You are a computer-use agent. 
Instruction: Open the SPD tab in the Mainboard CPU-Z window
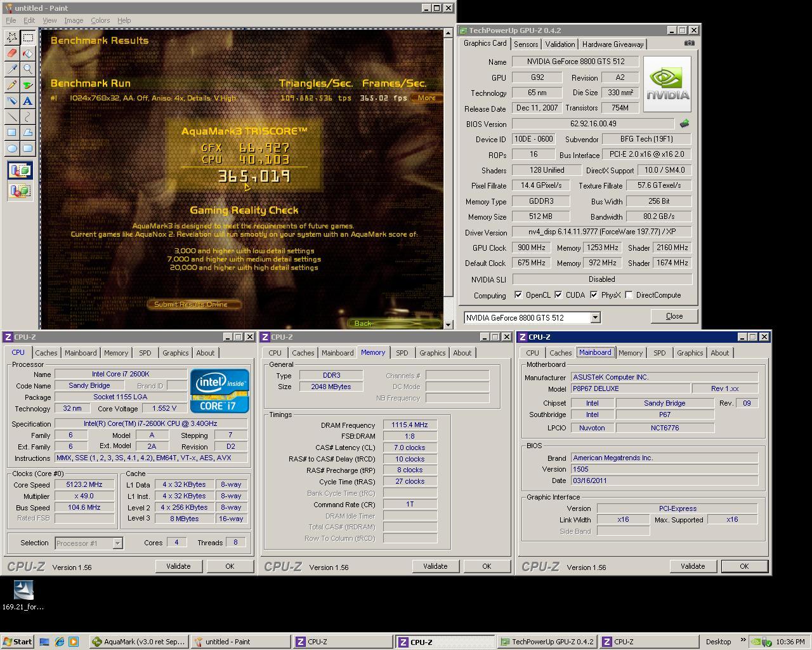point(660,353)
